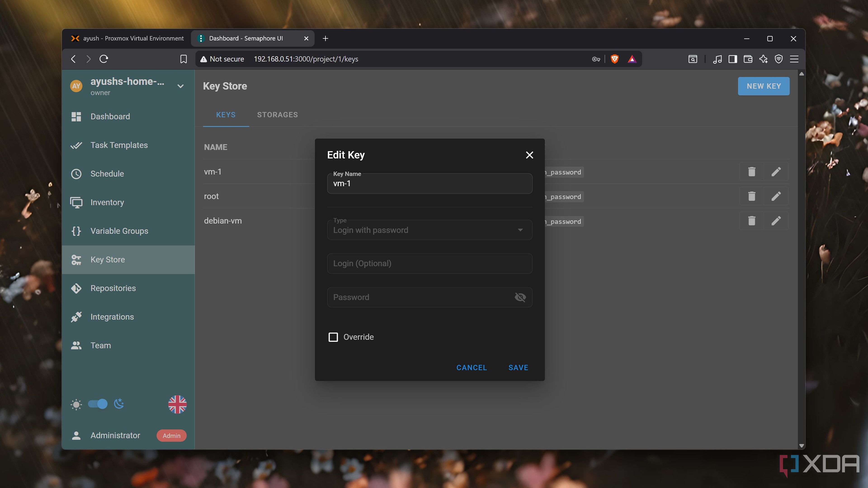Screen dimensions: 868x488
Task: Open the Brave Shields lion icon
Action: pyautogui.click(x=615, y=59)
